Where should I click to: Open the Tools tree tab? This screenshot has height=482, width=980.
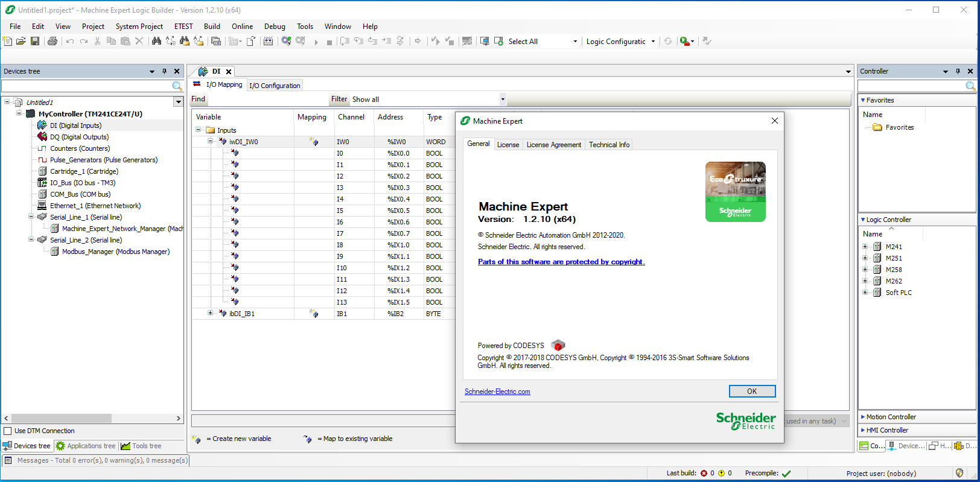(x=142, y=446)
